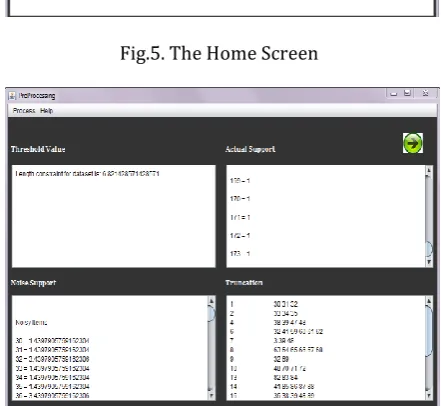Viewport: 441px width, 406px height.
Task: Click down arrow of Noise Support scrollbar
Action: [x=211, y=395]
